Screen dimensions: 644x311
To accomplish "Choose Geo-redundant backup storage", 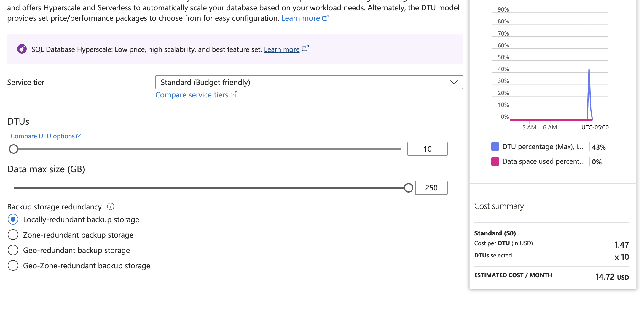I will tap(13, 250).
